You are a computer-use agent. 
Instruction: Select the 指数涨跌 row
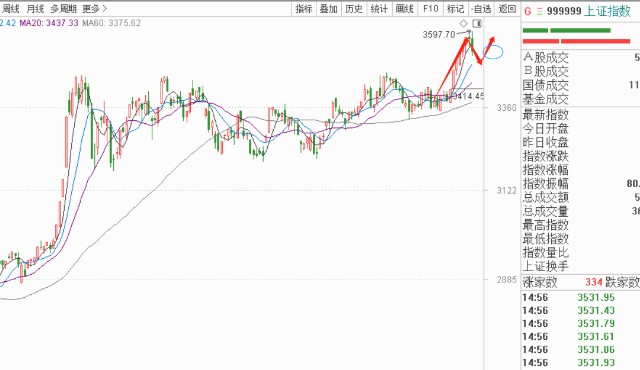pos(581,156)
